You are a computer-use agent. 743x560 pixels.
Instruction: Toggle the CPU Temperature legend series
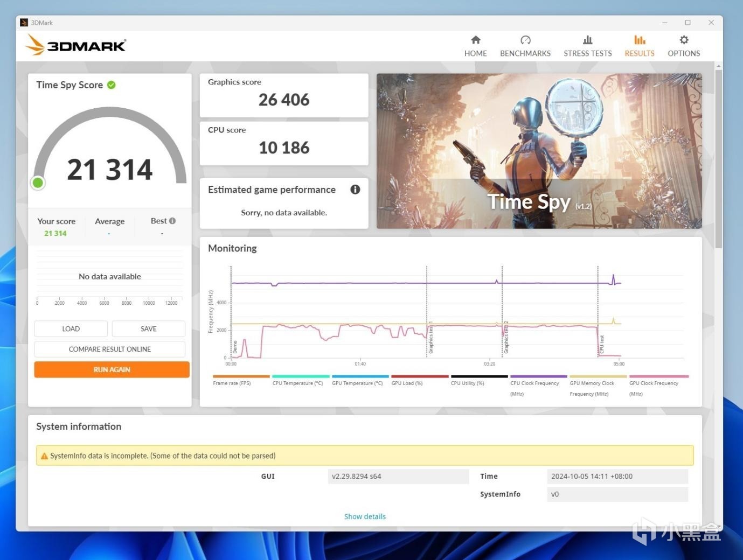pyautogui.click(x=301, y=380)
